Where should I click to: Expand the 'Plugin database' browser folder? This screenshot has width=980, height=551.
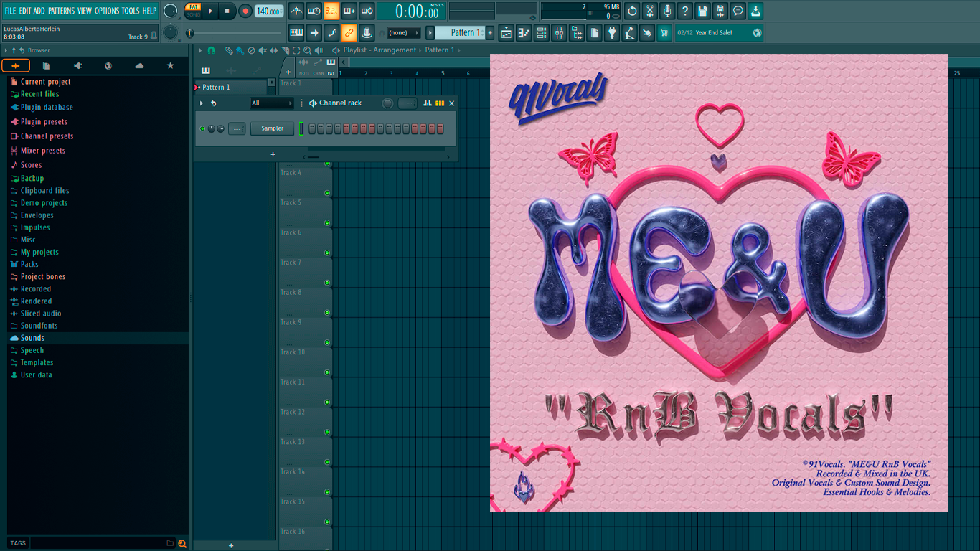(47, 108)
